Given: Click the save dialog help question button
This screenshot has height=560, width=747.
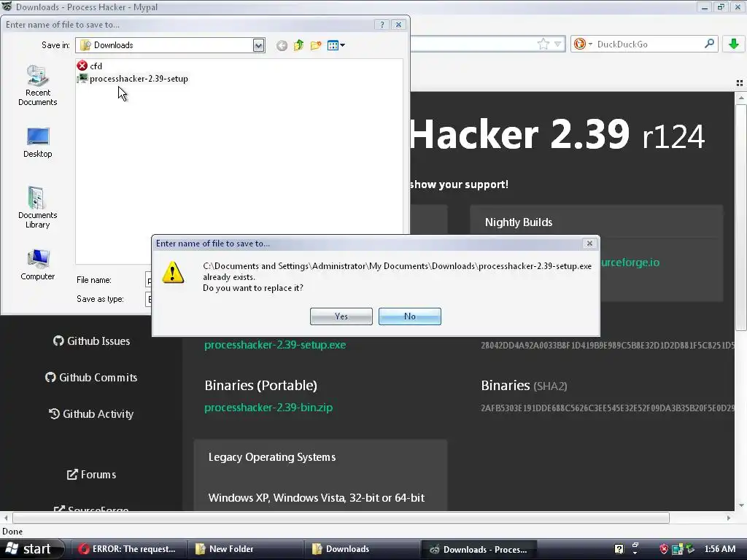Looking at the screenshot, I should click(382, 25).
